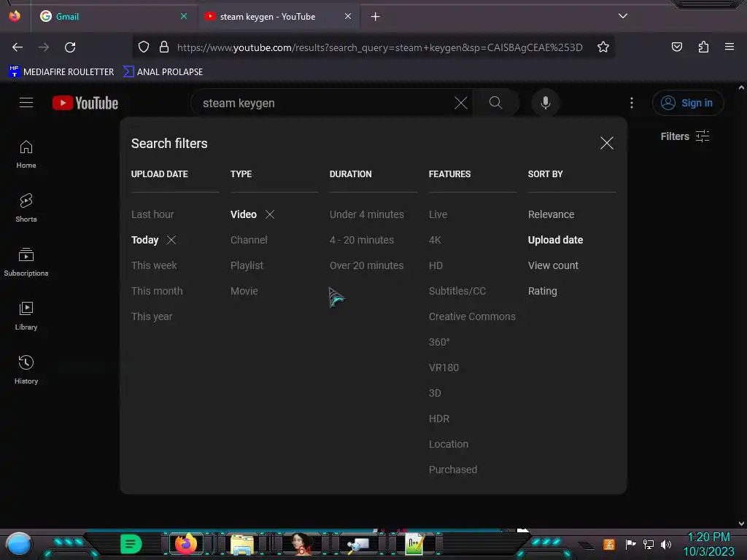Close the Search filters dialog

(606, 143)
